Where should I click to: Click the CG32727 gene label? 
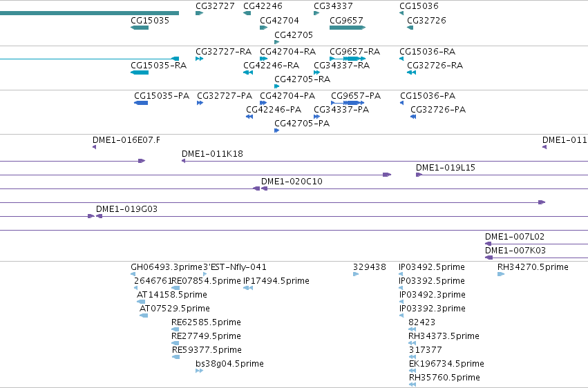tap(216, 6)
